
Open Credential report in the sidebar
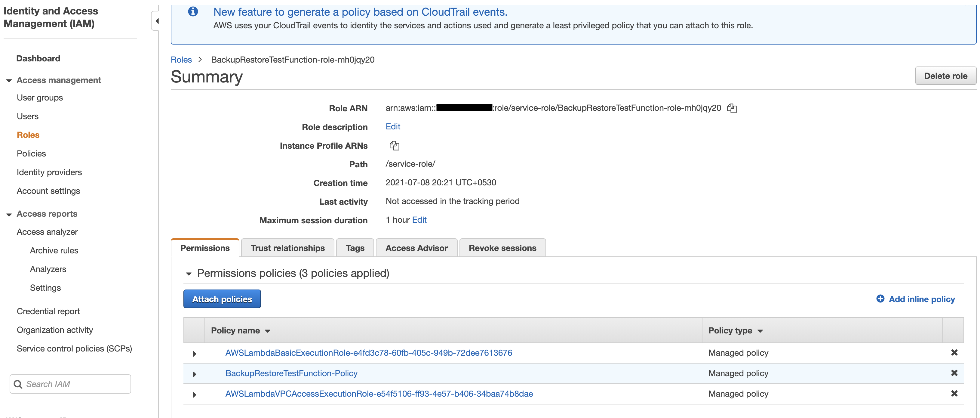[48, 311]
